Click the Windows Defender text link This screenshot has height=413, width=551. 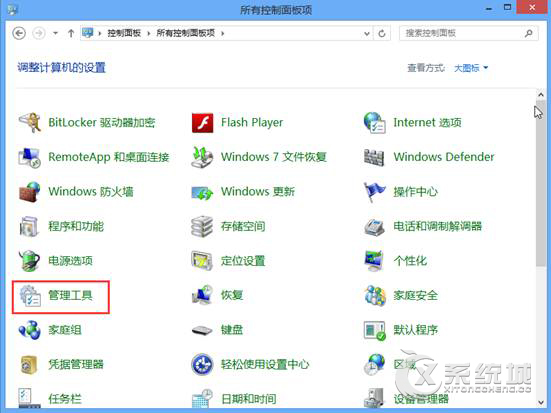(x=444, y=157)
